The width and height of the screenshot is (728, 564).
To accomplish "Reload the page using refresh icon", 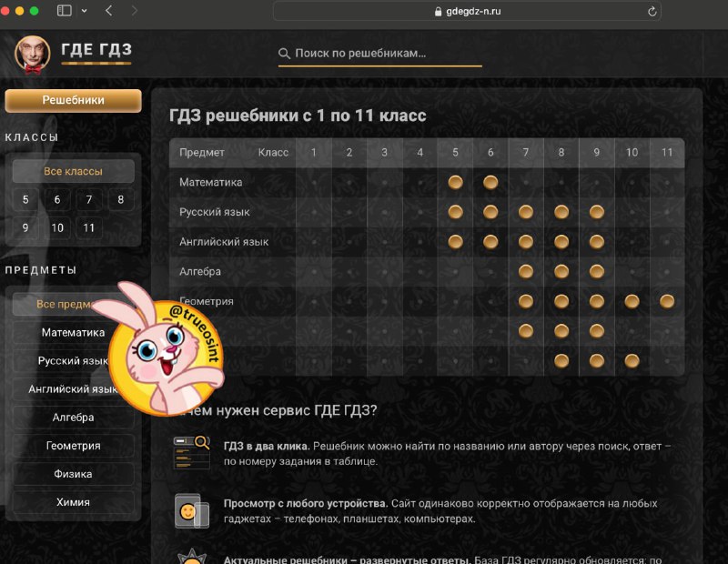I will click(x=652, y=11).
